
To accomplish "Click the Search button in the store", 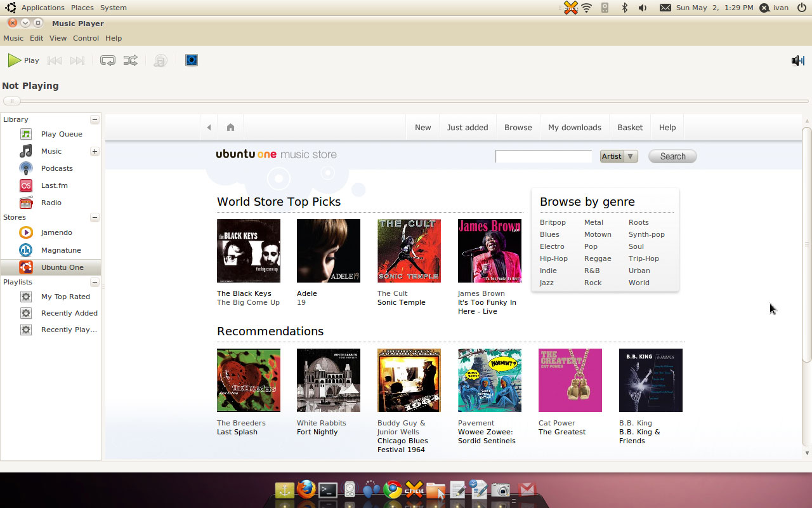I will 672,156.
